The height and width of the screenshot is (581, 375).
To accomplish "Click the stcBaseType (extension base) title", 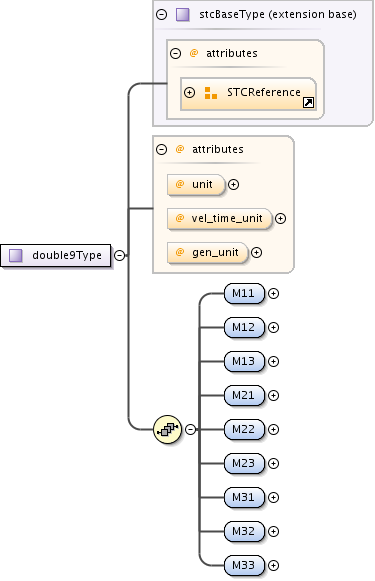I will click(278, 14).
